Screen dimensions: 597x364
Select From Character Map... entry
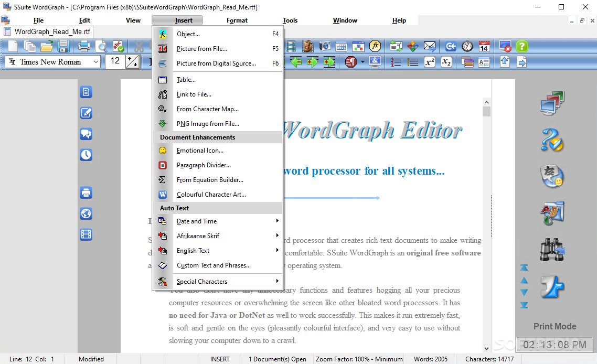(x=218, y=109)
